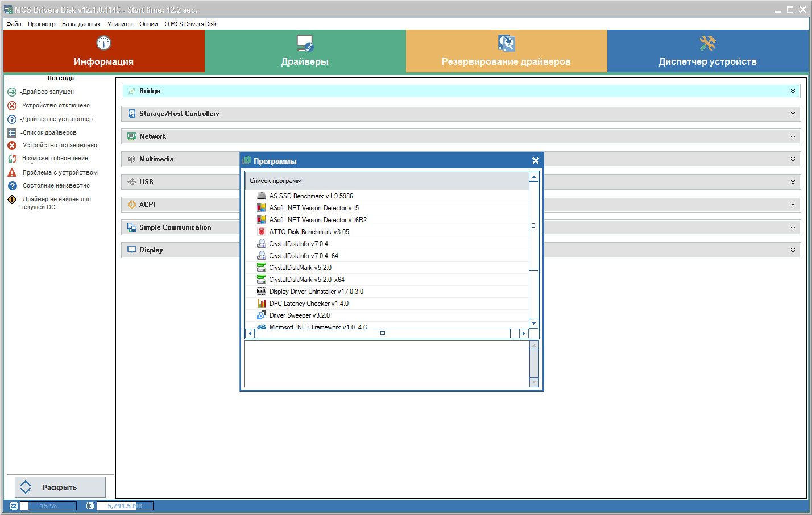Expand the Display category chevron
Screen dimensions: 812x515
793,250
